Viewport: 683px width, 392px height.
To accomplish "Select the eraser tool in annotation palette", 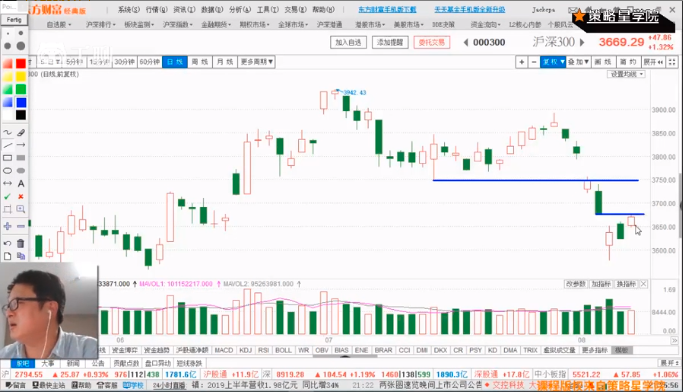I will [x=20, y=132].
